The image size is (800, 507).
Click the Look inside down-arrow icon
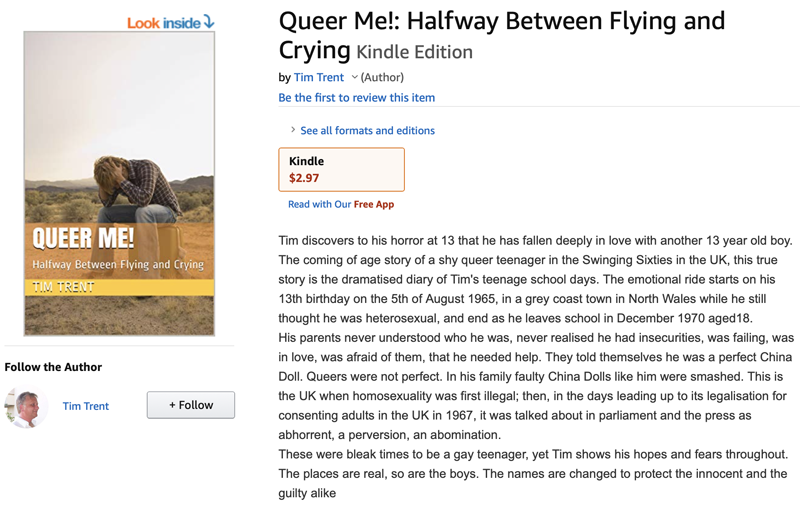[209, 21]
